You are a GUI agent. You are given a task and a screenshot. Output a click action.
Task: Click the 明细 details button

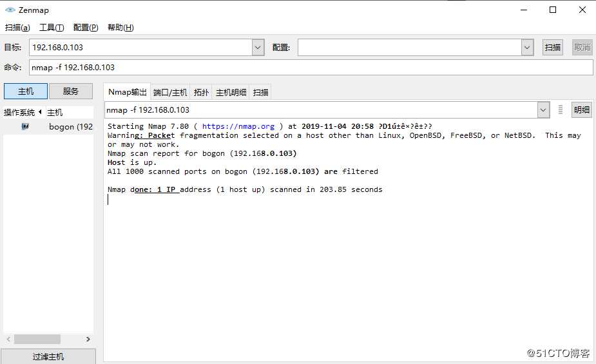pyautogui.click(x=582, y=110)
